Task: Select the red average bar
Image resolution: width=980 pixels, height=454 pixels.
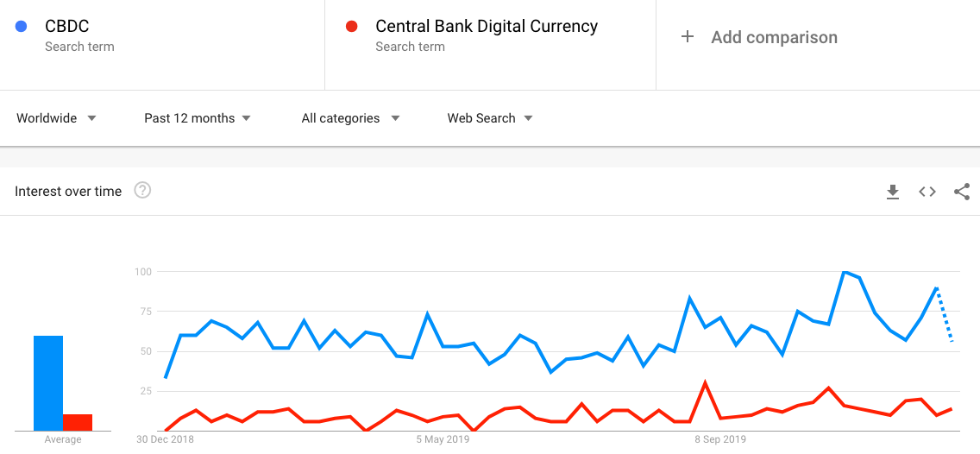Action: [x=78, y=423]
